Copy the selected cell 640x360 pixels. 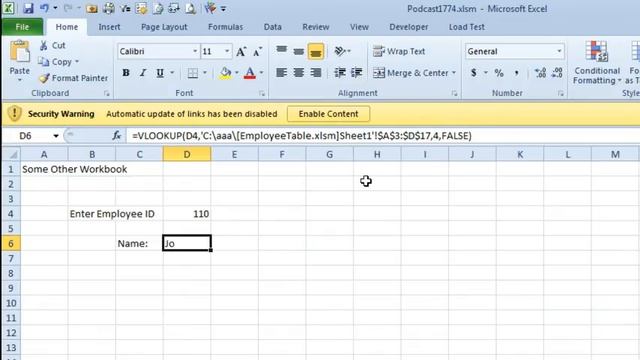click(55, 62)
